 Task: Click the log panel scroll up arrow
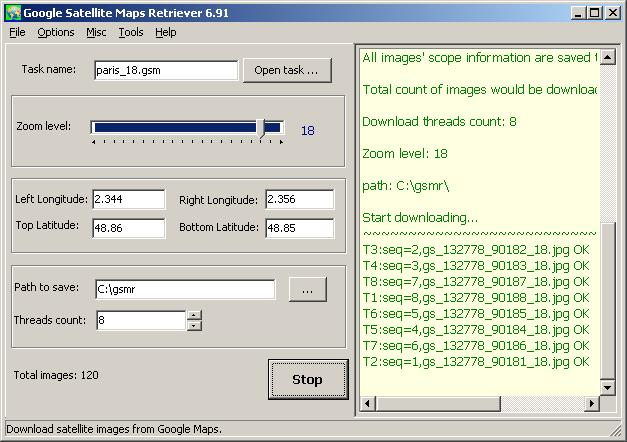point(607,57)
